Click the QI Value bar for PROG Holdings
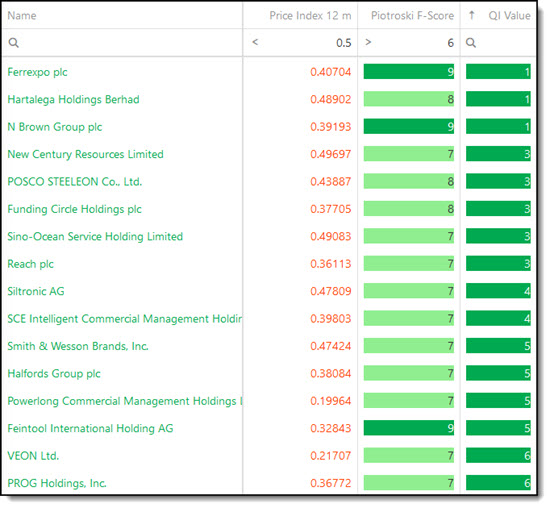 pos(498,483)
